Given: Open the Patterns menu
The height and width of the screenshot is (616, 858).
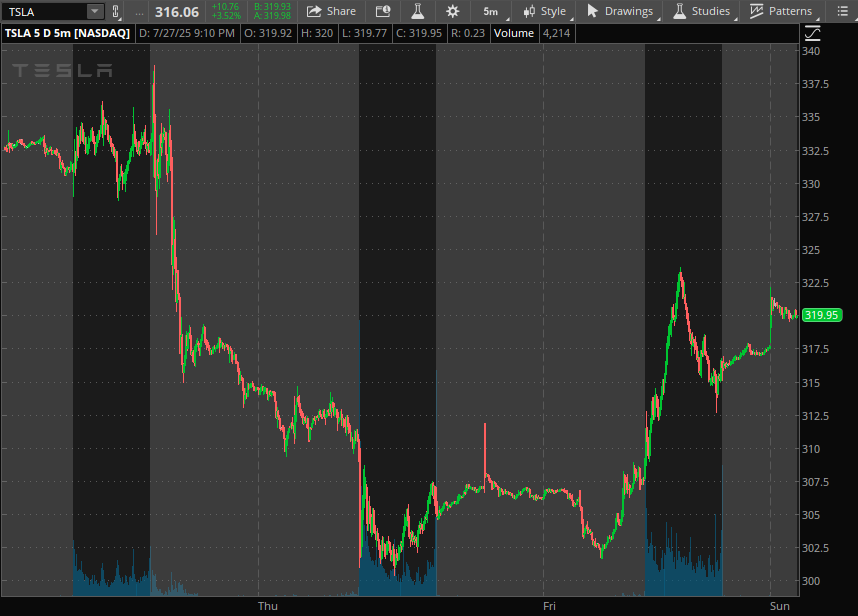Looking at the screenshot, I should (x=781, y=11).
